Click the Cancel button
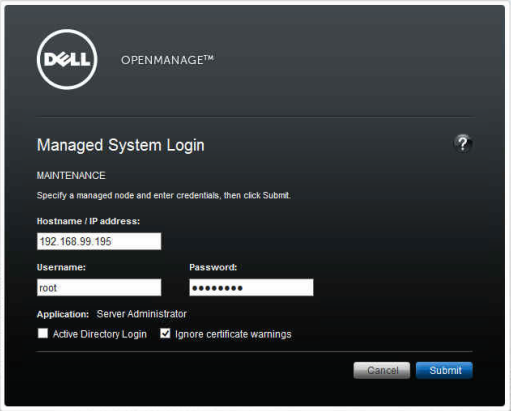 [382, 370]
